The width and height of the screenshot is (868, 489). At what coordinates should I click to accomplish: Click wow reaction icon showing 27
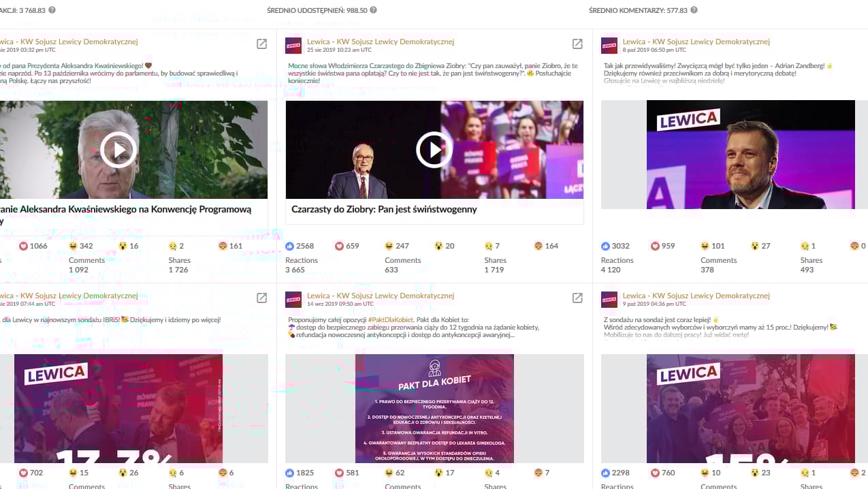tap(755, 246)
